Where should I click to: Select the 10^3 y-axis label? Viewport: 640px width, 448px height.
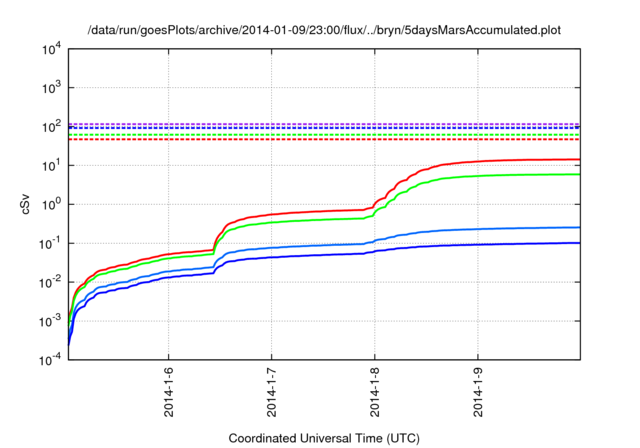pos(52,87)
